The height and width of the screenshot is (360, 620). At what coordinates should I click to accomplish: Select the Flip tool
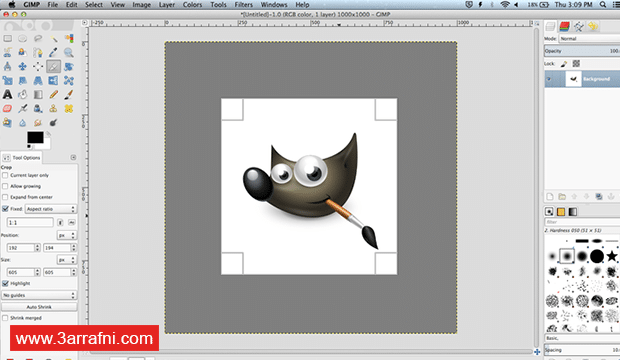(53, 81)
